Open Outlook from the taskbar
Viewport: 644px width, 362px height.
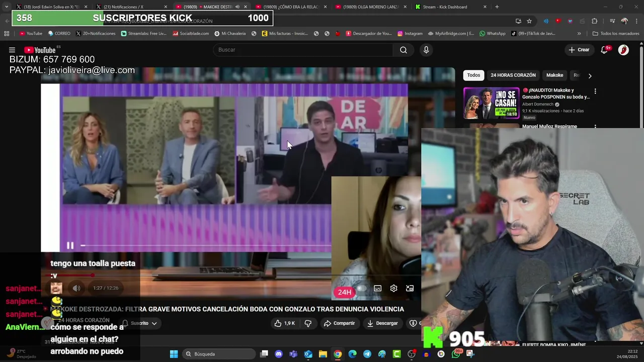pyautogui.click(x=308, y=354)
